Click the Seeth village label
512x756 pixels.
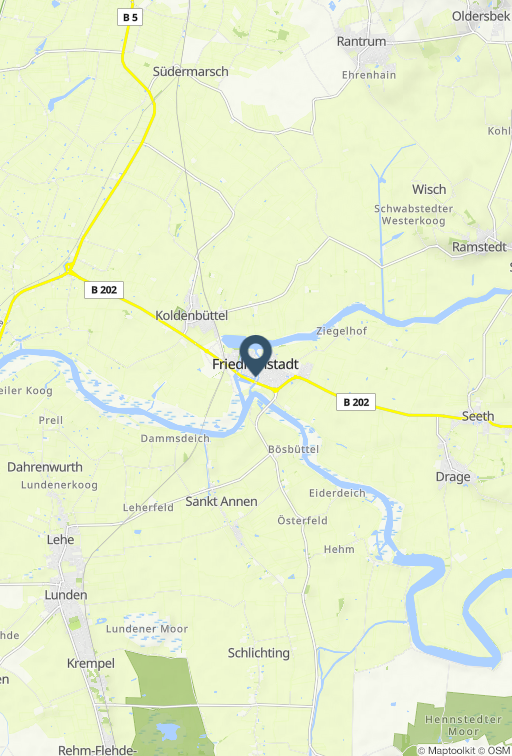tap(478, 416)
